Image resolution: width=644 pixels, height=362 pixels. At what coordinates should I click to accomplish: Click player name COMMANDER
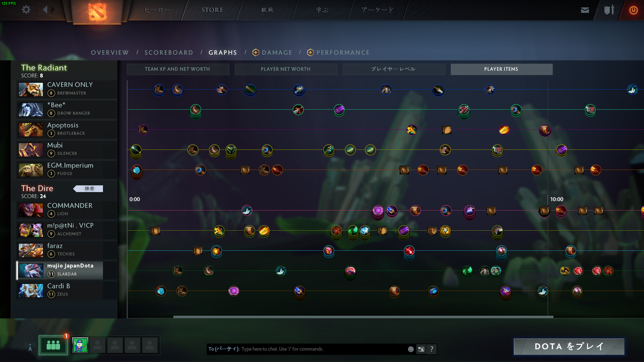tap(70, 206)
